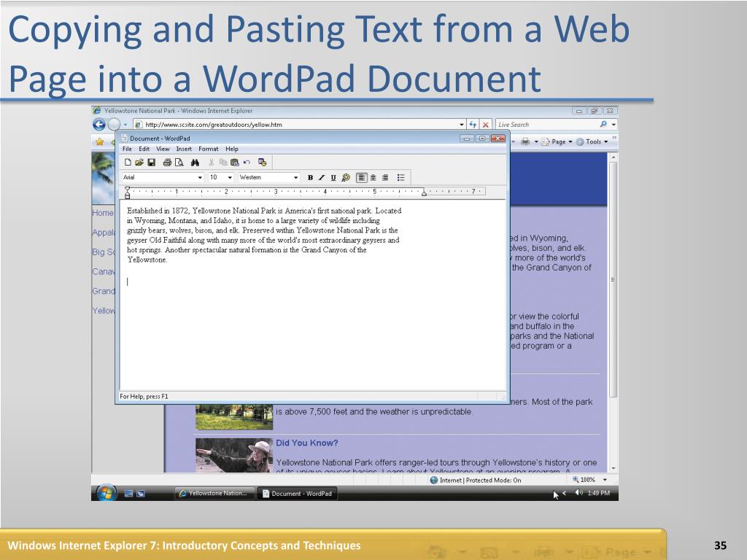Open the Tools menu dropdown in IE
This screenshot has height=560, width=747.
(592, 141)
